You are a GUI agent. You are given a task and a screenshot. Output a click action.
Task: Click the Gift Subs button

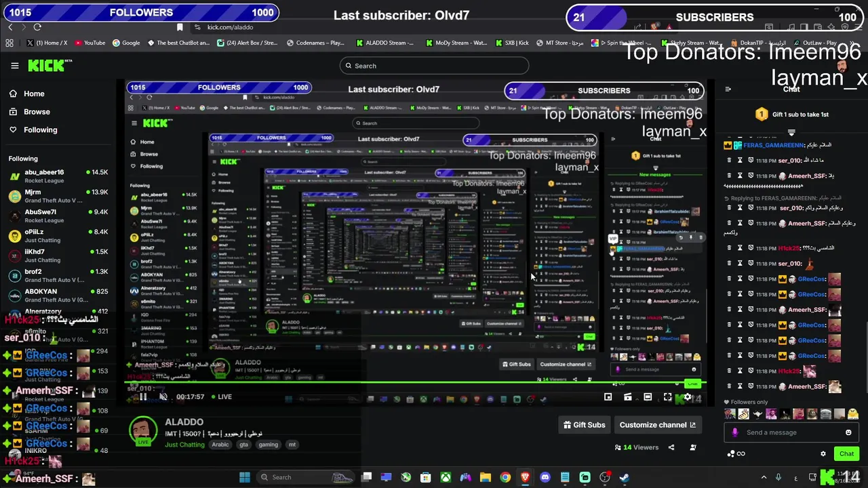[x=585, y=425]
